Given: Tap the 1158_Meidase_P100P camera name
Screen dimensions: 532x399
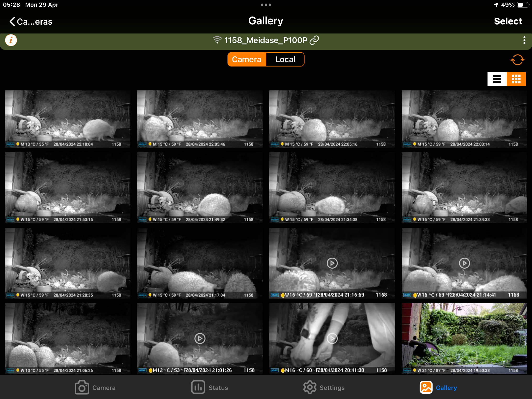Looking at the screenshot, I should (x=266, y=40).
